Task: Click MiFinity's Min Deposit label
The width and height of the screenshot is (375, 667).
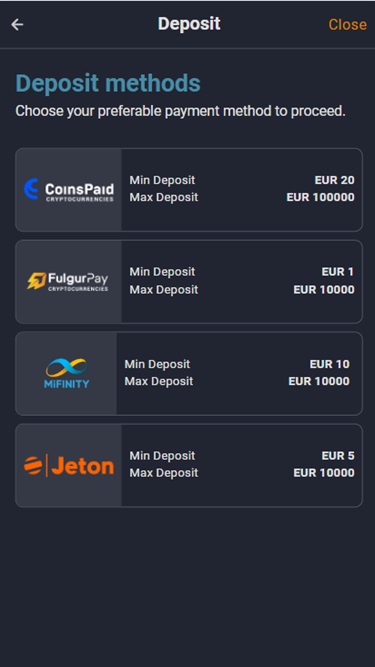Action: point(157,364)
